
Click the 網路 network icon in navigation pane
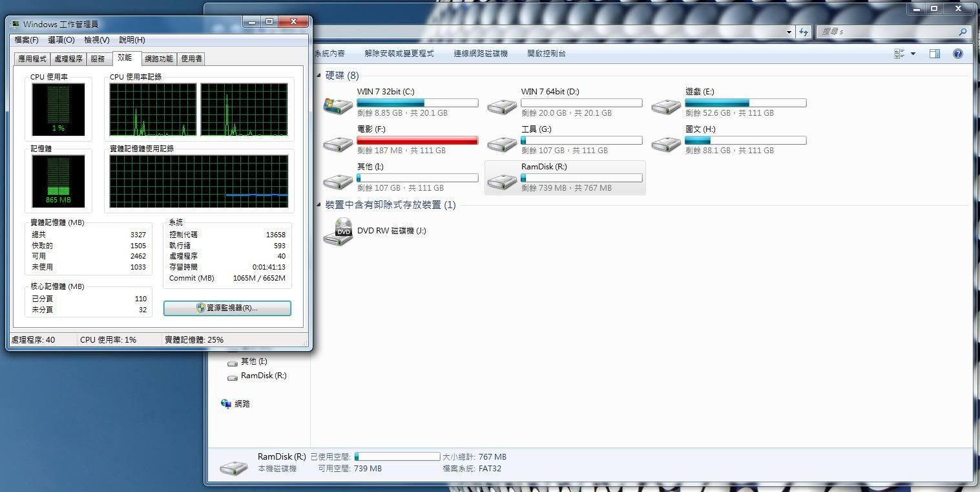(226, 403)
